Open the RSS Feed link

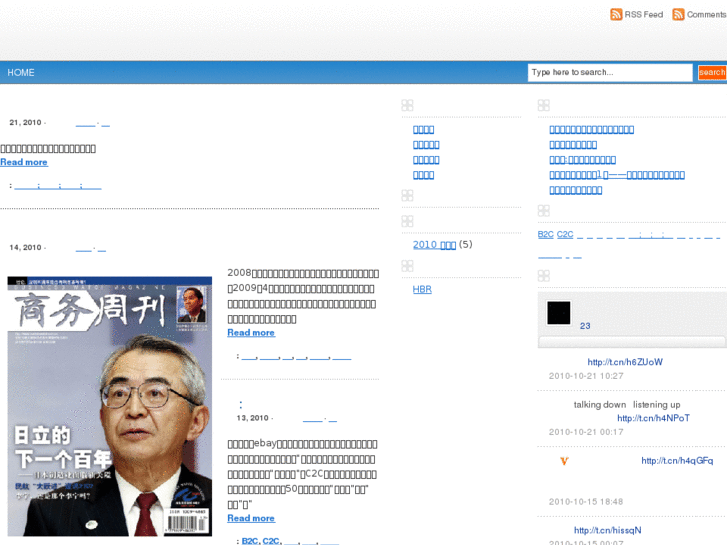point(644,15)
